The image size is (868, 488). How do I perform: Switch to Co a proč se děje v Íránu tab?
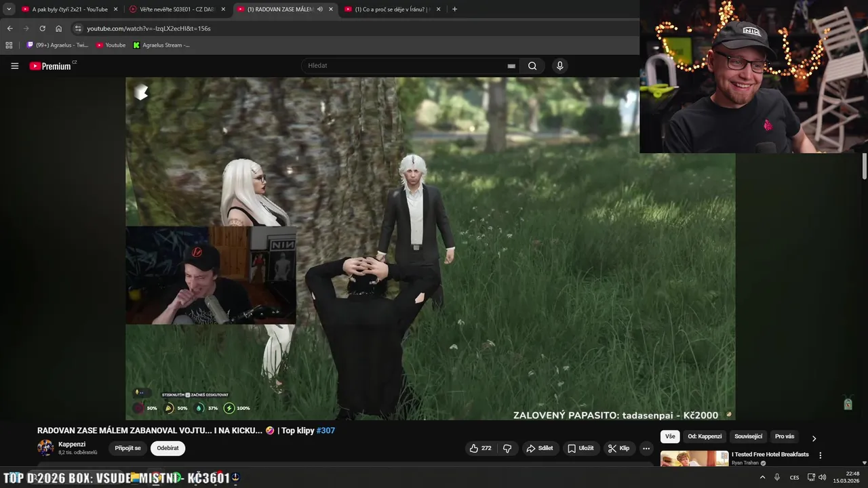[x=393, y=9]
